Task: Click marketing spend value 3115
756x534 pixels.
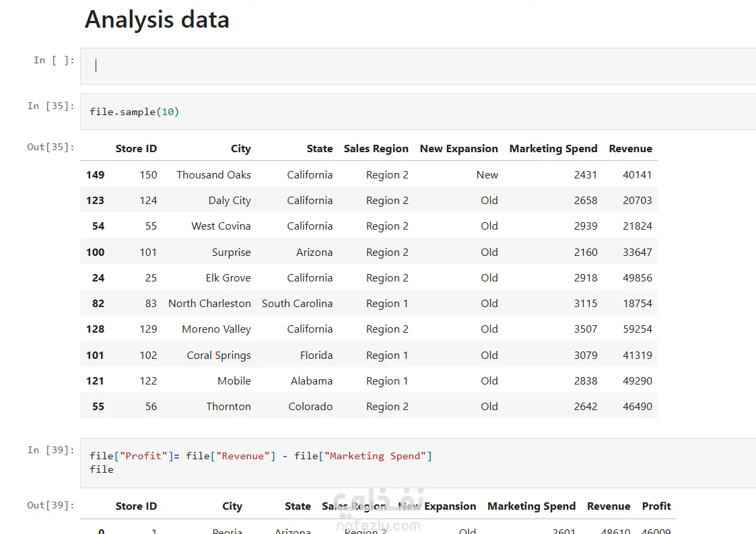Action: 586,304
